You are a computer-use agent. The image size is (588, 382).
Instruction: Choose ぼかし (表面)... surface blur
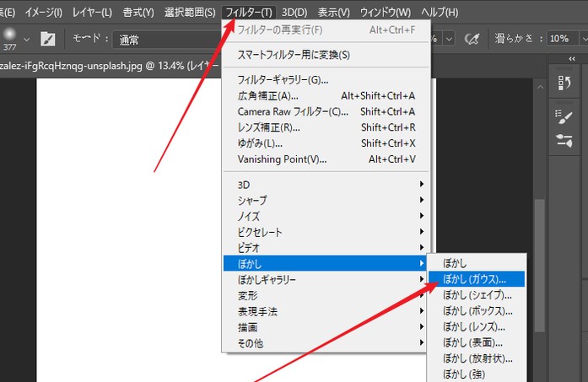click(x=477, y=342)
